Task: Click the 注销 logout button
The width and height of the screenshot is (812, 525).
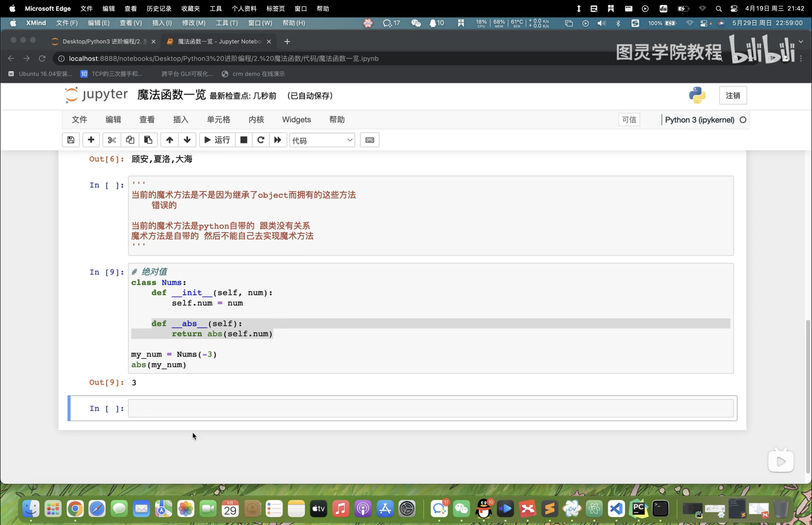Action: (733, 95)
